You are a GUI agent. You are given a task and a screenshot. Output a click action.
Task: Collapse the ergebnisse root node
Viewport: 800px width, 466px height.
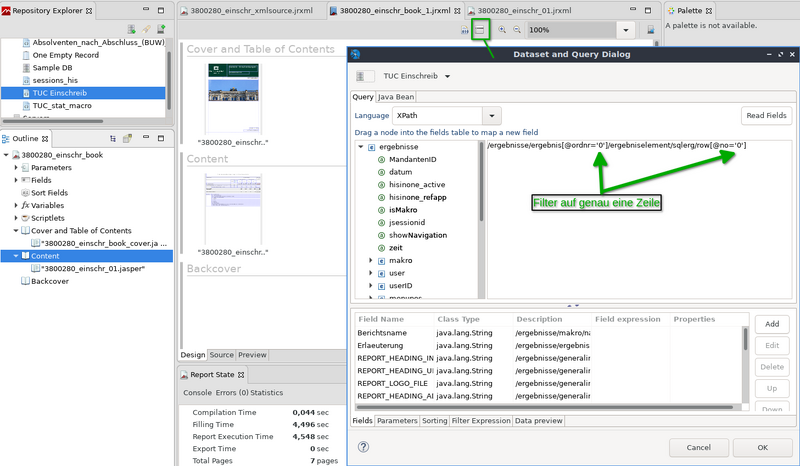coord(361,146)
